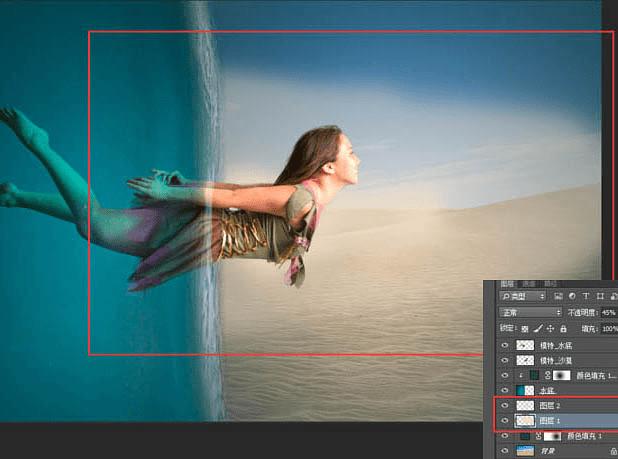Switch to the 图层 panel tab
This screenshot has width=618, height=459.
[x=506, y=284]
